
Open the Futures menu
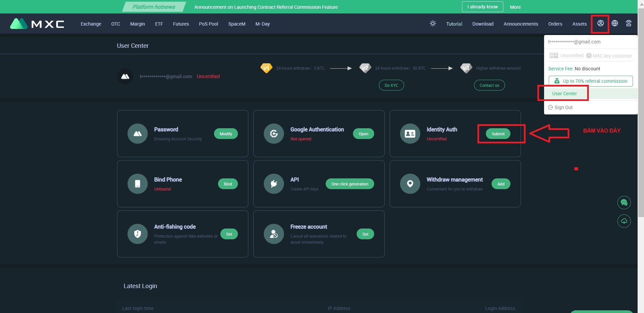pos(181,24)
